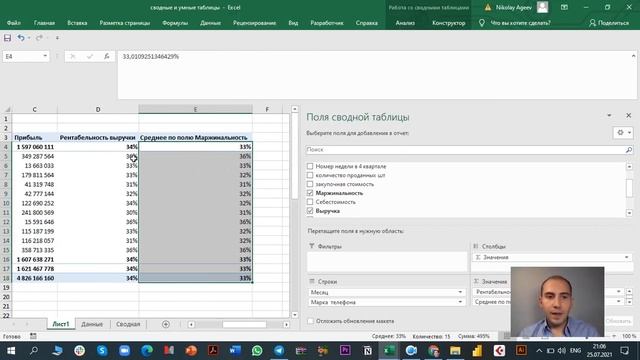Open the Файл menu

point(13,23)
